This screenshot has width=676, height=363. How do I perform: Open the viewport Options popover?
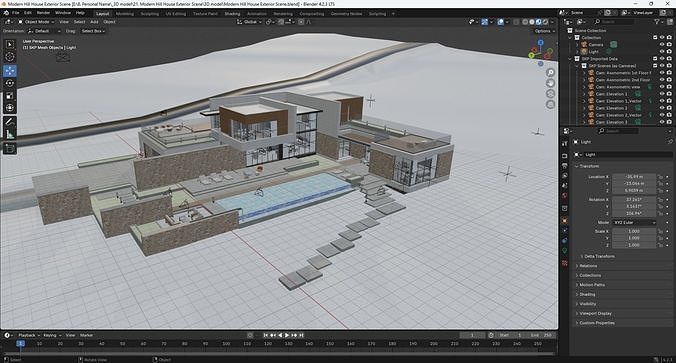544,31
